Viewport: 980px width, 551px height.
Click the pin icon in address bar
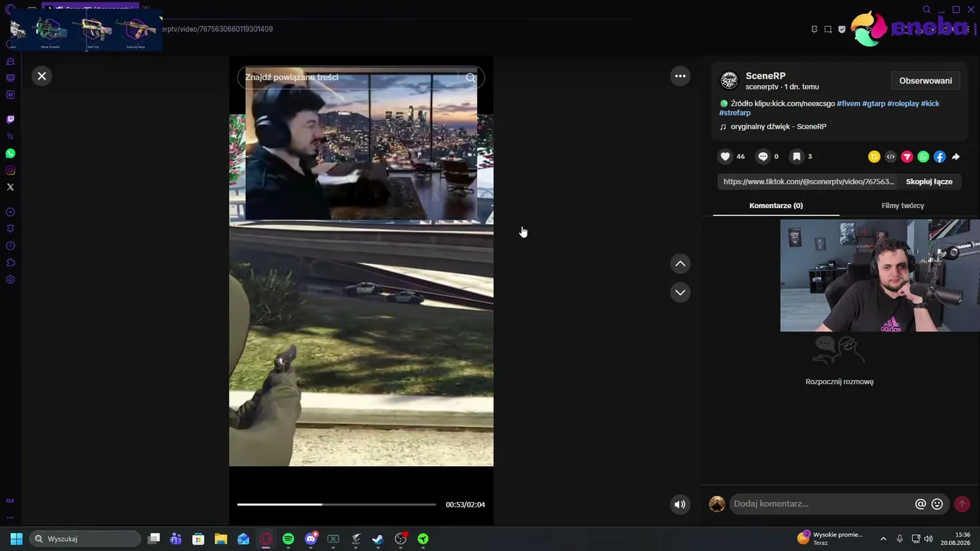(x=814, y=29)
